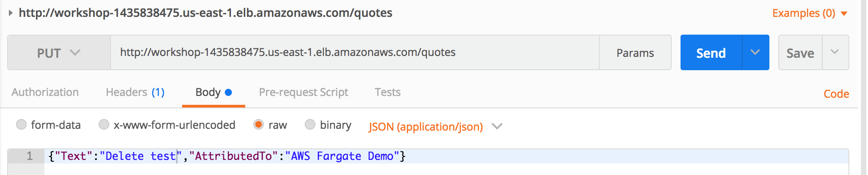Click the Code link
The width and height of the screenshot is (868, 175).
pos(836,94)
